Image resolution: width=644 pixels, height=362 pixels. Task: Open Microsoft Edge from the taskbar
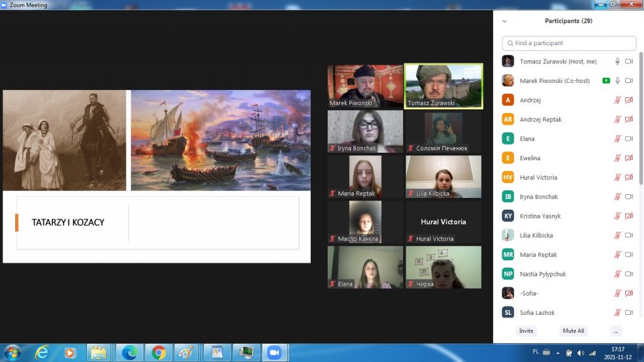pos(130,353)
